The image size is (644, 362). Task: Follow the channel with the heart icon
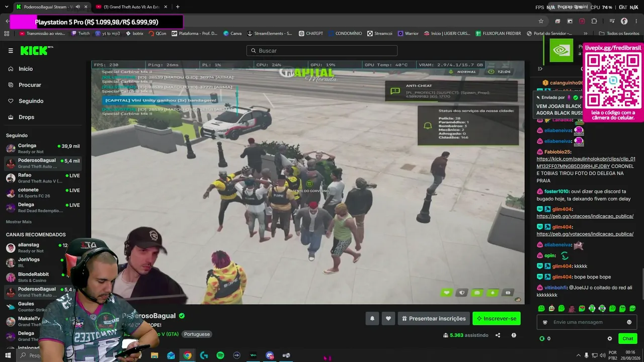(x=388, y=318)
